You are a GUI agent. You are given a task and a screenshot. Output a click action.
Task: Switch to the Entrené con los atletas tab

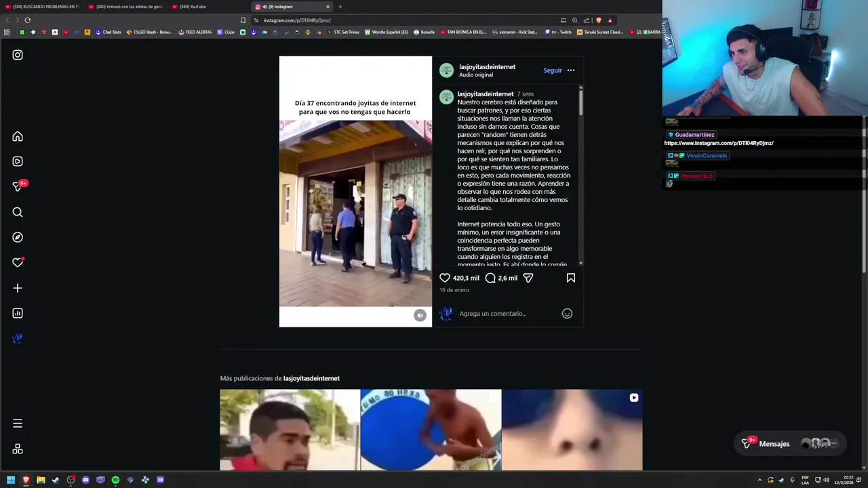tap(125, 7)
